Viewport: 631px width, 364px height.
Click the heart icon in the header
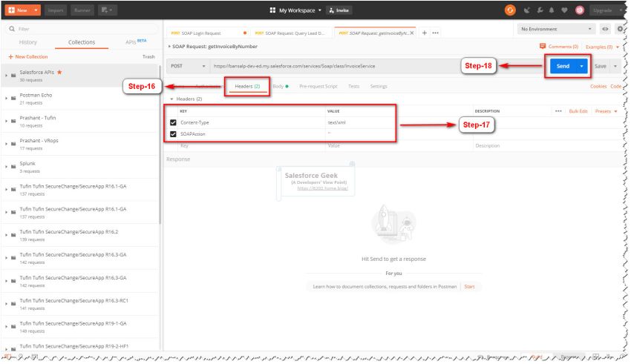click(564, 10)
